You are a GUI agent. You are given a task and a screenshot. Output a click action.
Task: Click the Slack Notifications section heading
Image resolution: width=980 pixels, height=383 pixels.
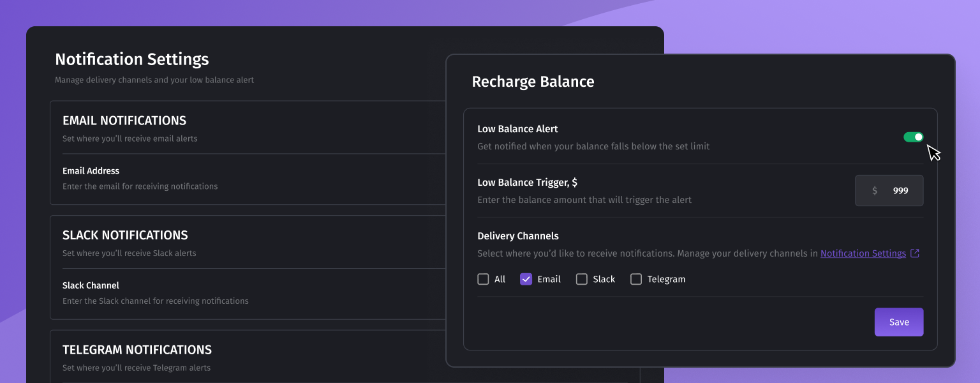[x=125, y=235]
